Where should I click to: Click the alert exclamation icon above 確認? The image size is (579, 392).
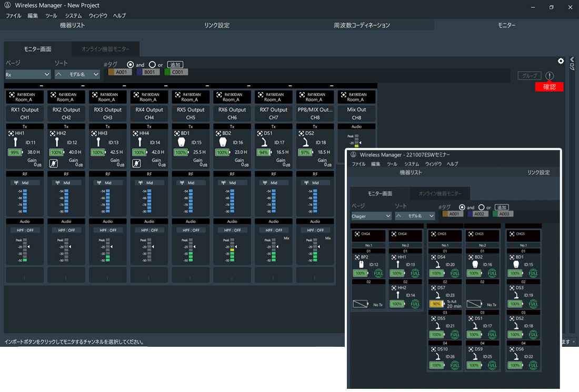tap(550, 76)
